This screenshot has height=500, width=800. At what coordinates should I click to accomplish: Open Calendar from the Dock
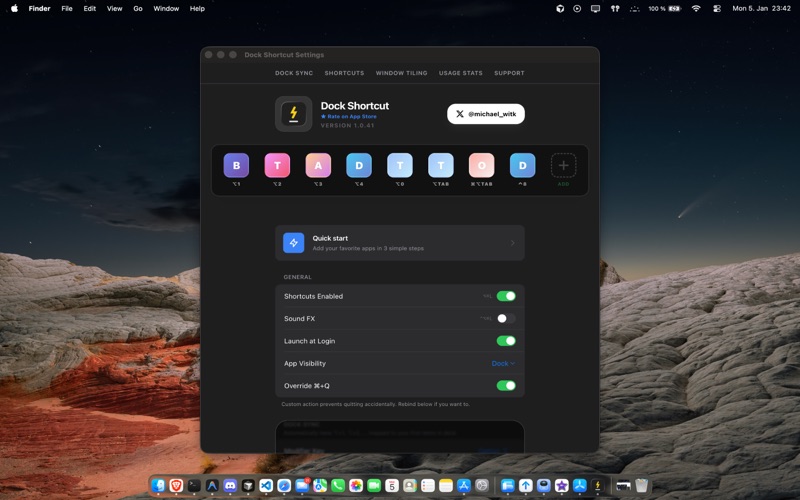392,485
